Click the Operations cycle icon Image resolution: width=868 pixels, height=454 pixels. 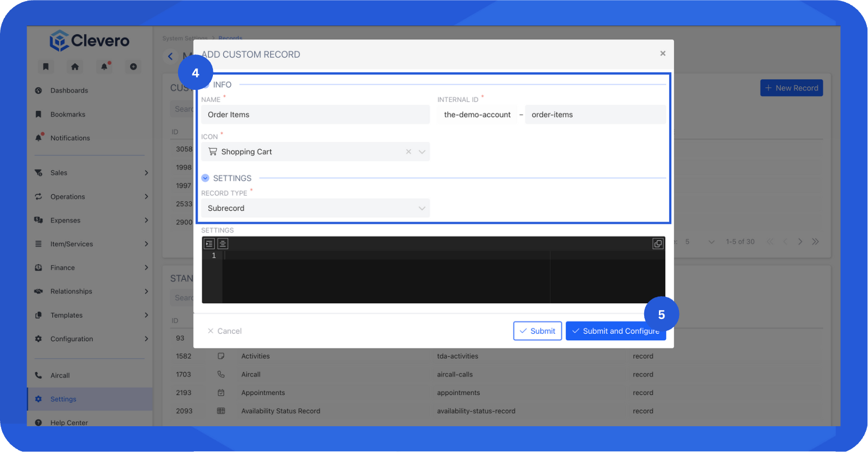(39, 197)
